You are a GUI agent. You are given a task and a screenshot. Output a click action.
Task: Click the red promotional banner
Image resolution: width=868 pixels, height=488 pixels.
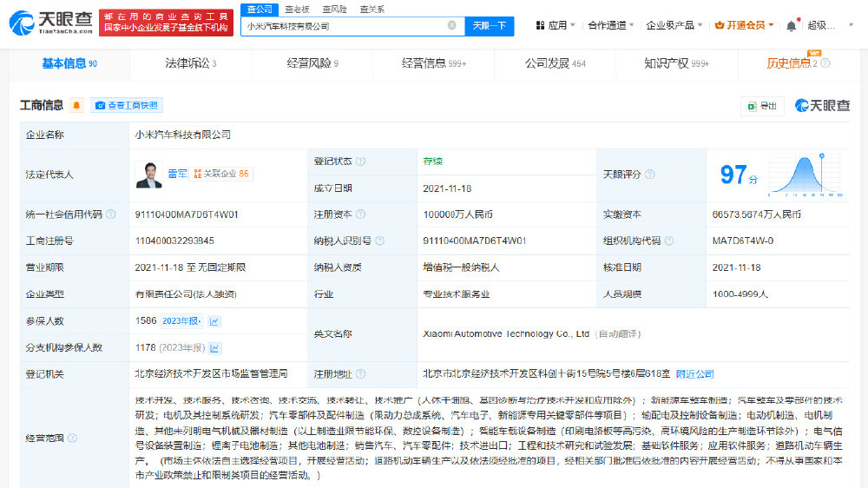click(166, 23)
